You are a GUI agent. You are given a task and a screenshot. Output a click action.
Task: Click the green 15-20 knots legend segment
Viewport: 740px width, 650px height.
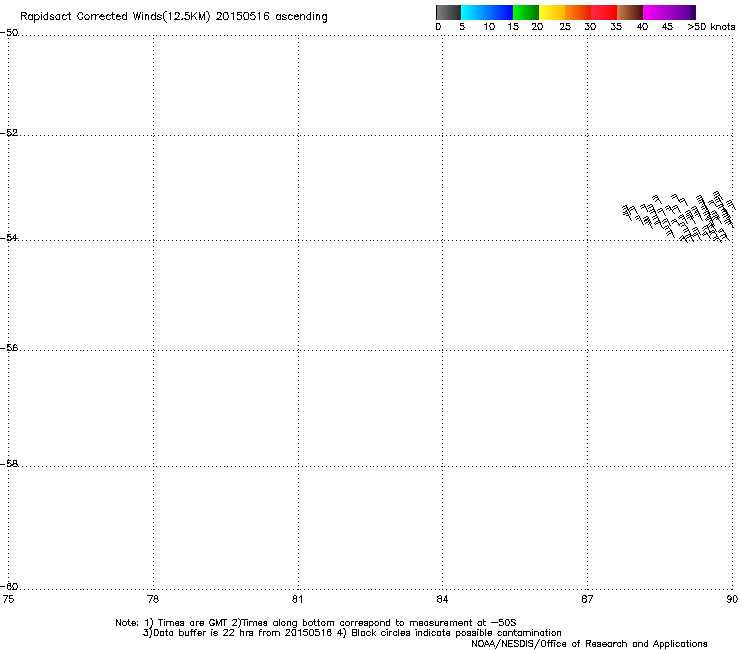pos(526,12)
